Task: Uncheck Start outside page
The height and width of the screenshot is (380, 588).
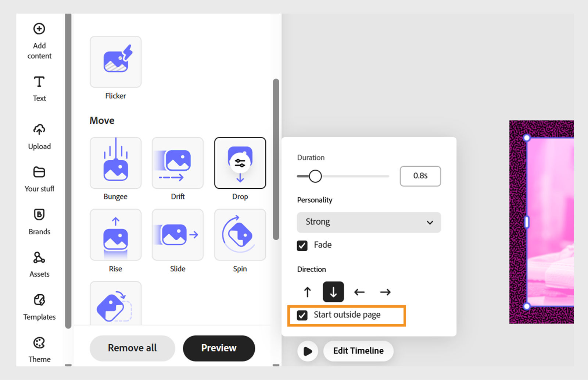Action: [x=302, y=315]
